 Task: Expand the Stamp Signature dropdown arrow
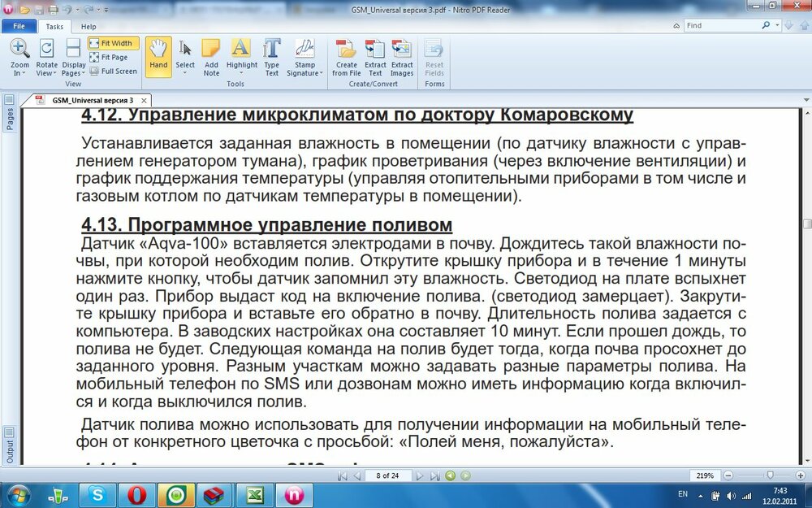pos(321,74)
